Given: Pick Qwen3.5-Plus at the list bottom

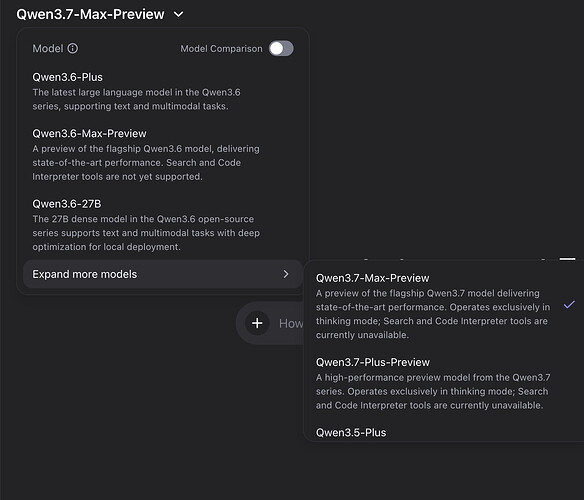Looking at the screenshot, I should (351, 433).
